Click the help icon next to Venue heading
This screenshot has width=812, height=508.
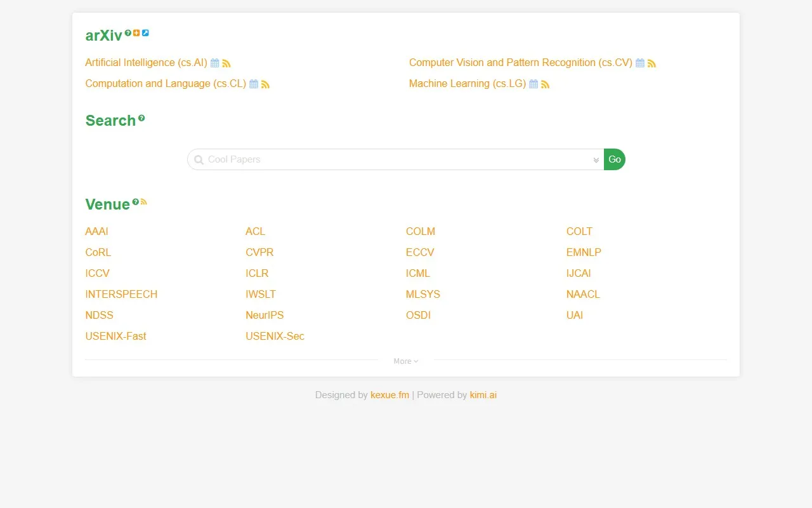pyautogui.click(x=136, y=201)
